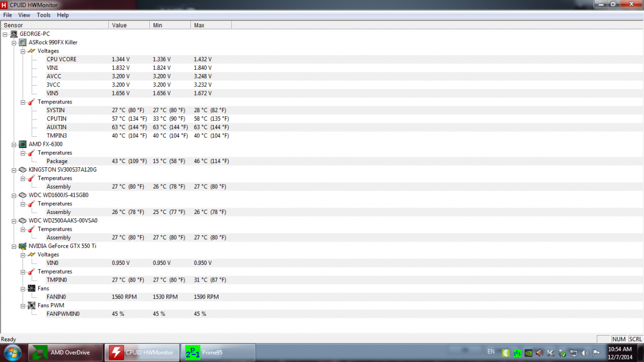This screenshot has width=644, height=362.
Task: Open the Tools menu
Action: click(x=43, y=15)
